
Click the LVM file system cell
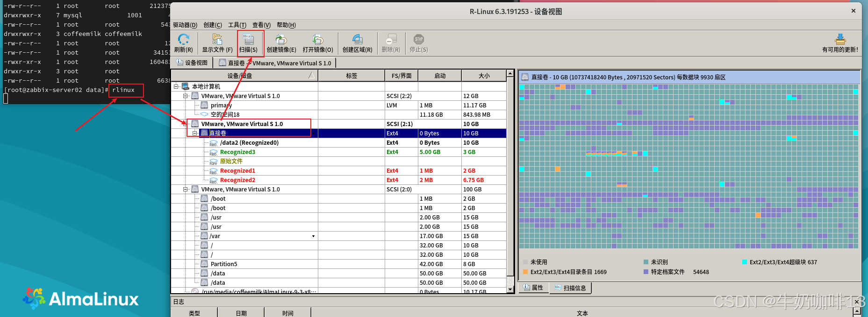tap(402, 105)
